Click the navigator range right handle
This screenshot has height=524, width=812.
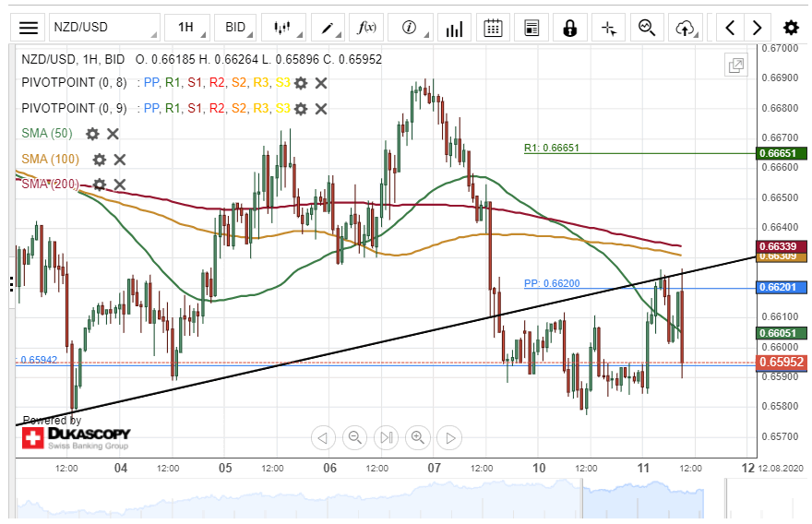pyautogui.click(x=725, y=498)
